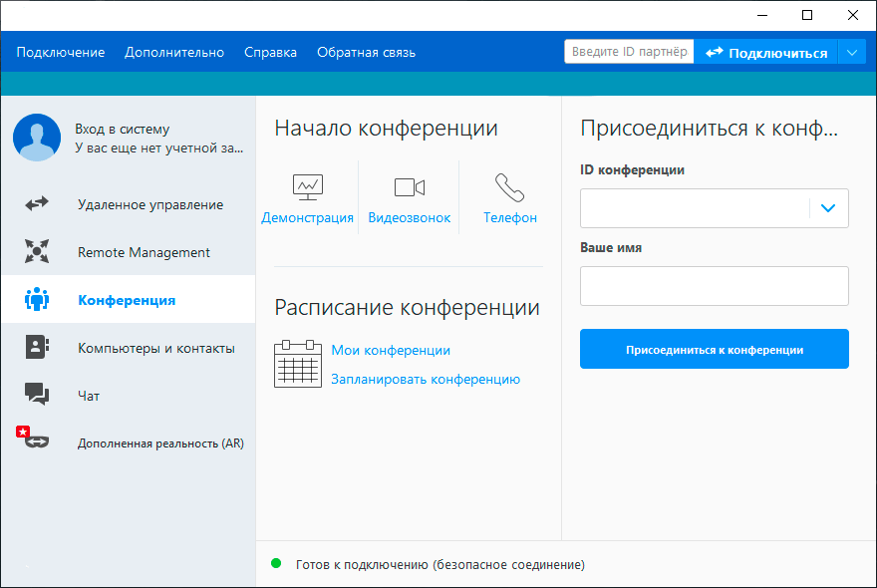Viewport: 877px width, 588px height.
Task: Click the Видеозвонок link text
Action: 409,217
